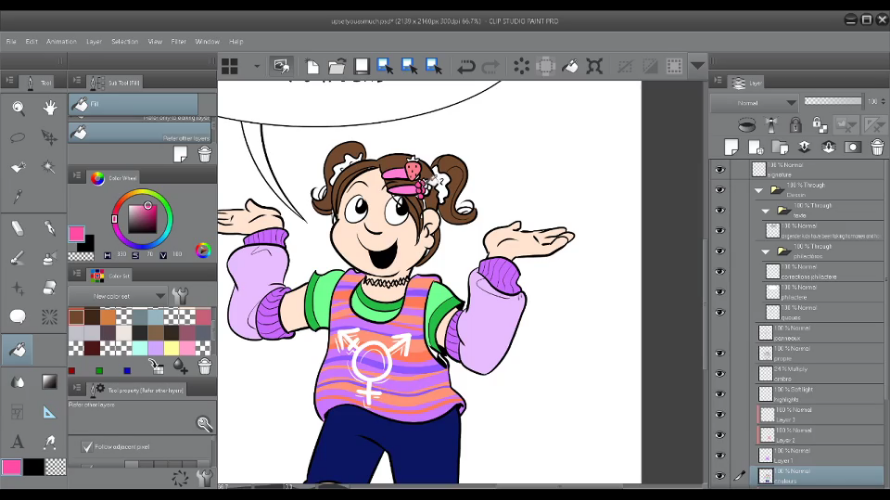This screenshot has height=500, width=890.
Task: Click the New file icon
Action: 313,66
